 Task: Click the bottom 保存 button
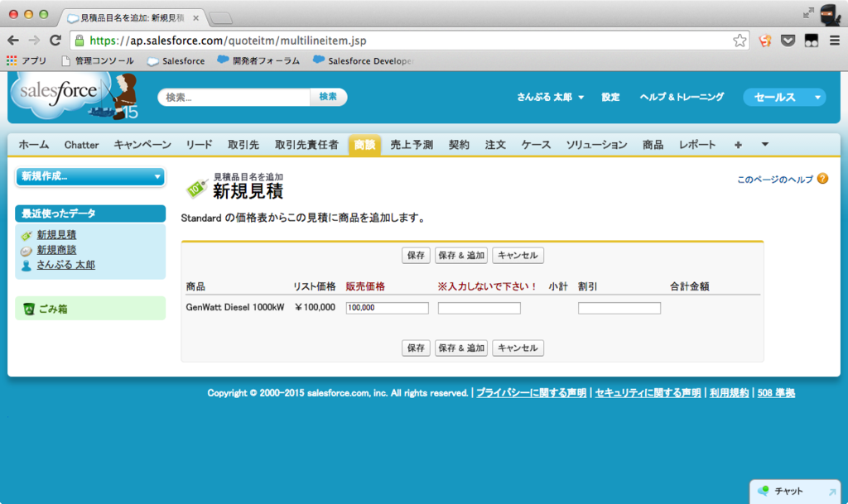pyautogui.click(x=416, y=348)
